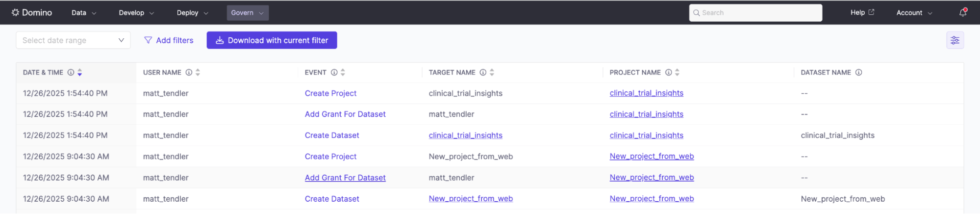
Task: Click info icon next to TARGET NAME
Action: [483, 73]
